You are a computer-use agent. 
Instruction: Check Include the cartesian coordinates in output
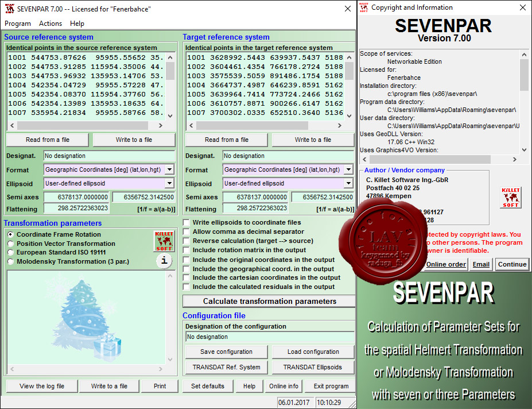pyautogui.click(x=187, y=278)
